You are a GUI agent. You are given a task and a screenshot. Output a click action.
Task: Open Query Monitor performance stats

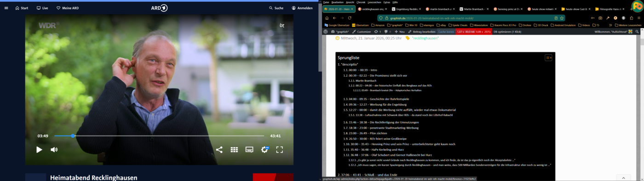point(473,32)
